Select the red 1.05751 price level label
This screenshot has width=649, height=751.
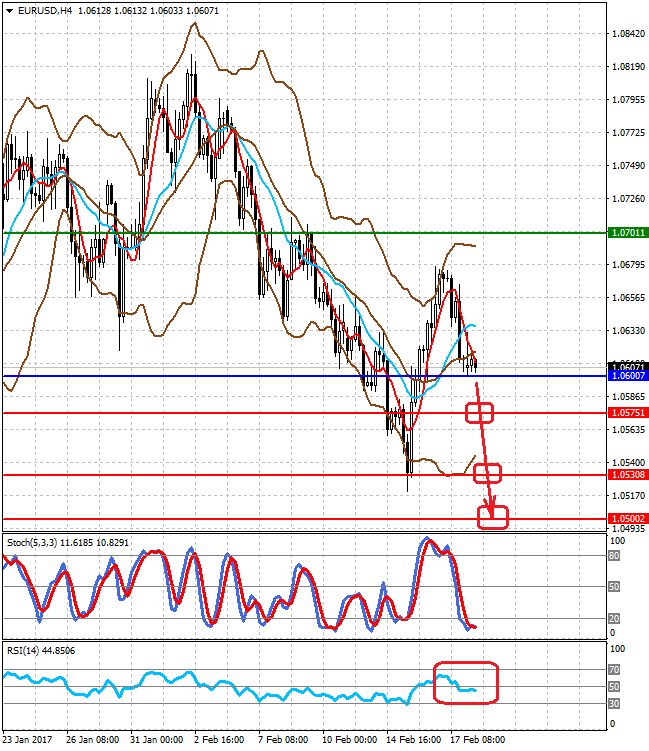628,413
